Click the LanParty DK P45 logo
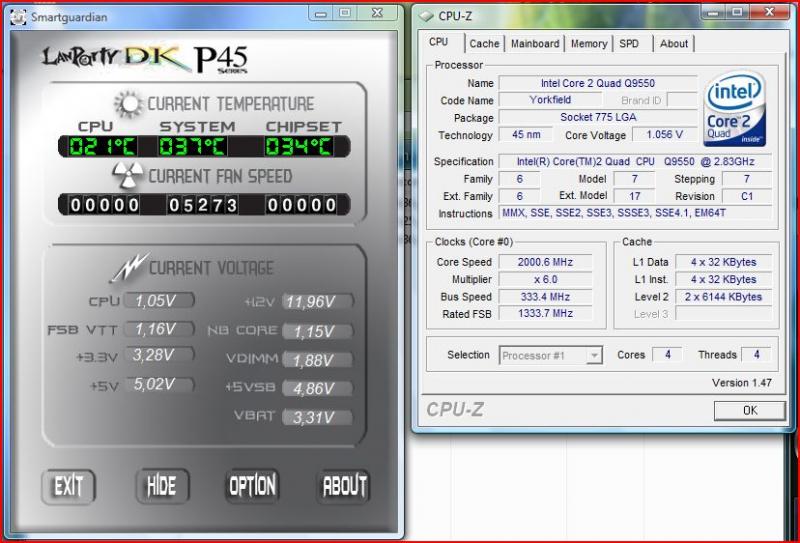This screenshot has width=800, height=543. pos(144,59)
